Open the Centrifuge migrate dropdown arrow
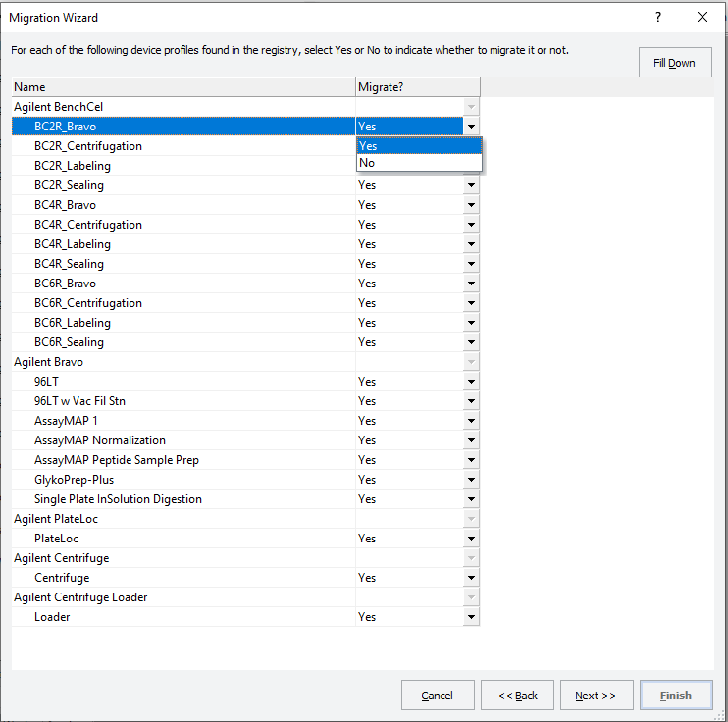Image resolution: width=728 pixels, height=722 pixels. (471, 578)
